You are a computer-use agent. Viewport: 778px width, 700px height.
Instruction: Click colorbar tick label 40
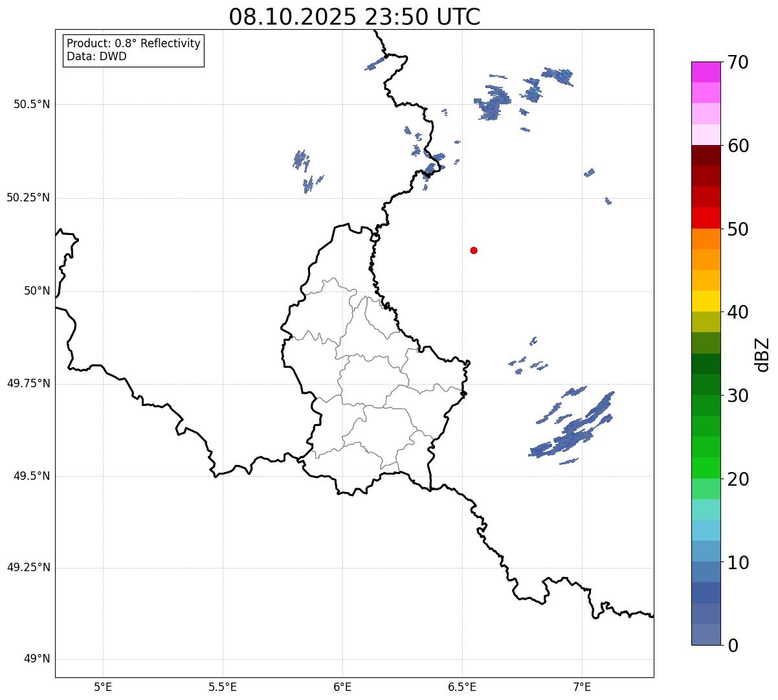[x=738, y=312]
